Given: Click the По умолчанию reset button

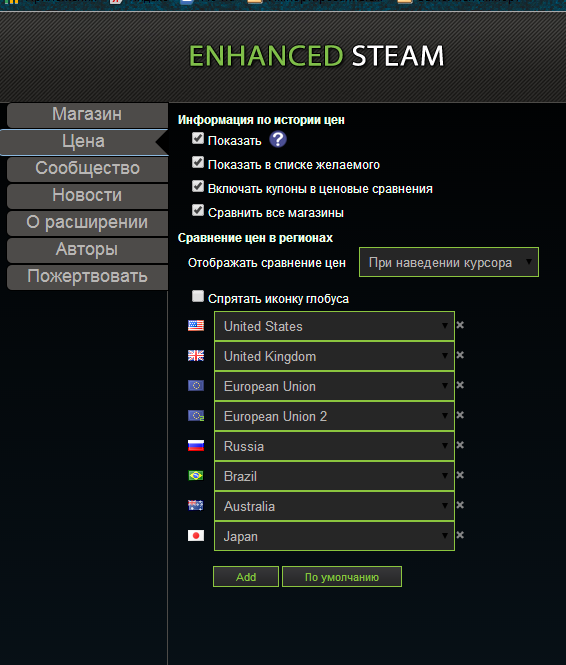Looking at the screenshot, I should click(342, 577).
